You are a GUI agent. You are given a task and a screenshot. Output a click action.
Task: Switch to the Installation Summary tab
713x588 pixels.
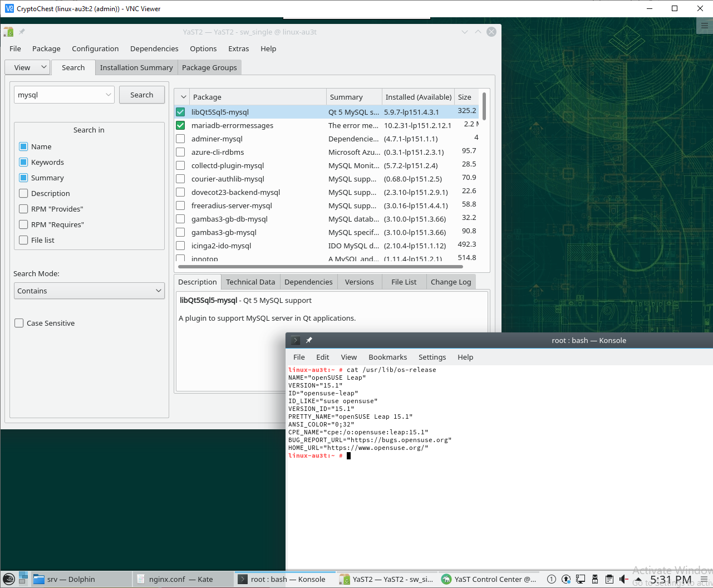[x=136, y=67]
